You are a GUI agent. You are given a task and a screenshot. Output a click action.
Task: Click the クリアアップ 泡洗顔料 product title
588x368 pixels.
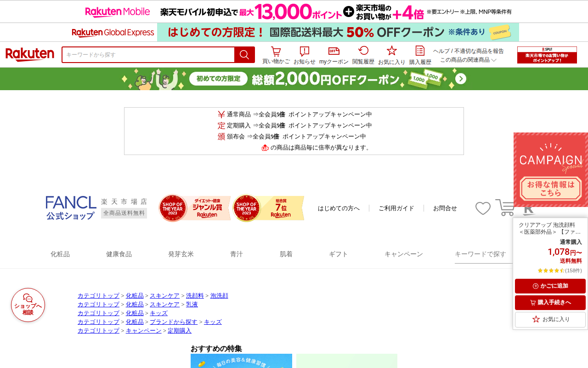pyautogui.click(x=550, y=228)
